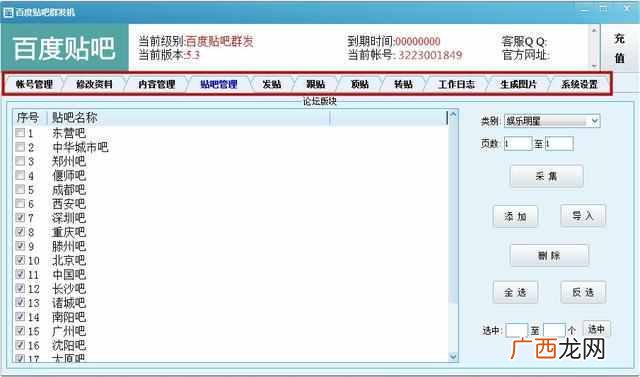
Task: Check the box for 东营吧
Action: [x=20, y=133]
